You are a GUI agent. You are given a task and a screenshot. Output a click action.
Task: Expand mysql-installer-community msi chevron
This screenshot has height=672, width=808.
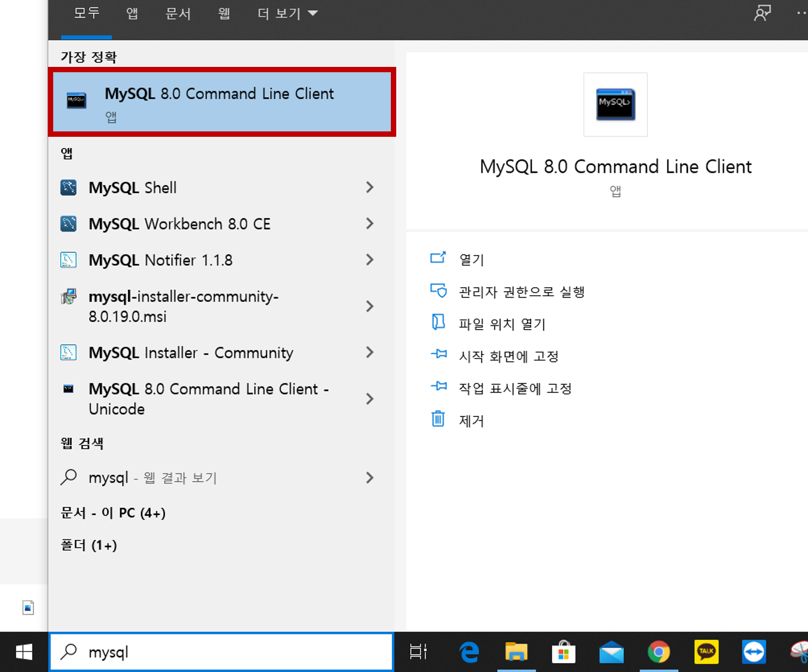(x=369, y=306)
